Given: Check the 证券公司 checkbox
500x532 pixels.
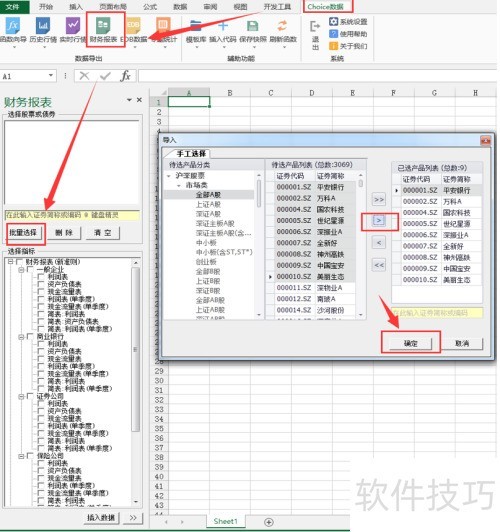Looking at the screenshot, I should (30, 396).
